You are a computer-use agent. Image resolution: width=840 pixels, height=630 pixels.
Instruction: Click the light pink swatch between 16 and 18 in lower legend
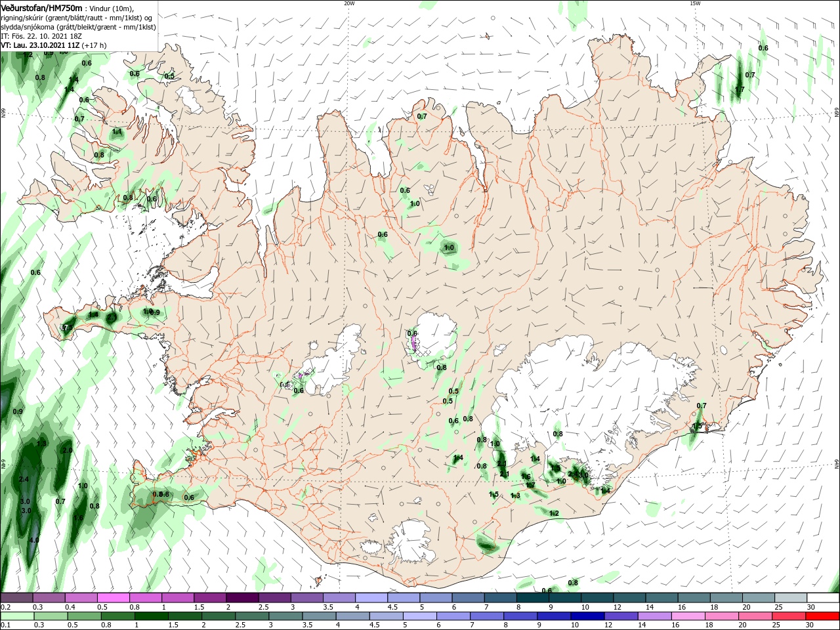[688, 616]
